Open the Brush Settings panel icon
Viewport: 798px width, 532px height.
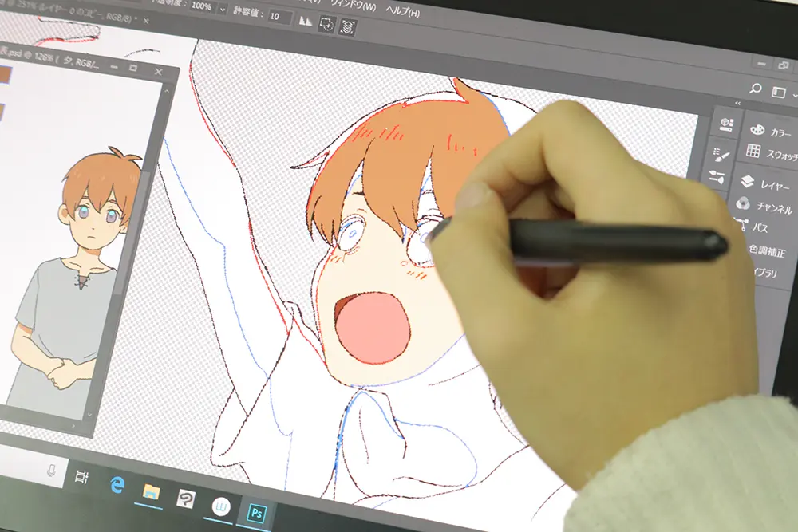(717, 176)
